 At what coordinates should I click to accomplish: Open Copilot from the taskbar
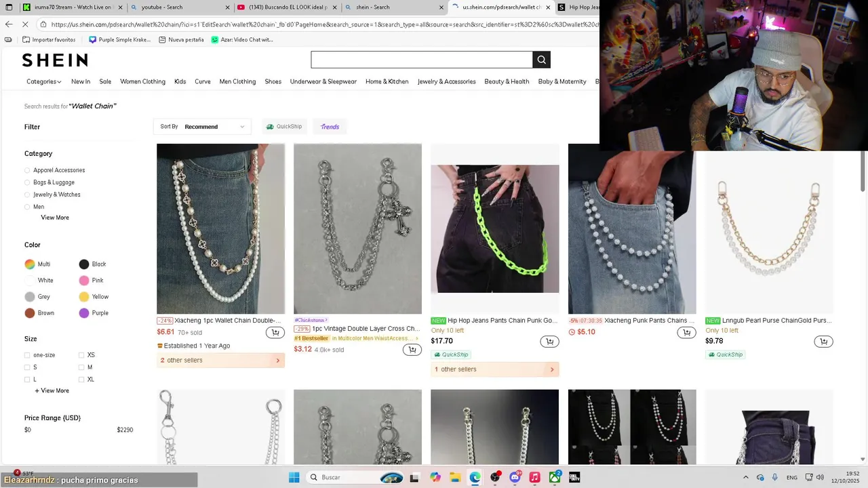[435, 477]
